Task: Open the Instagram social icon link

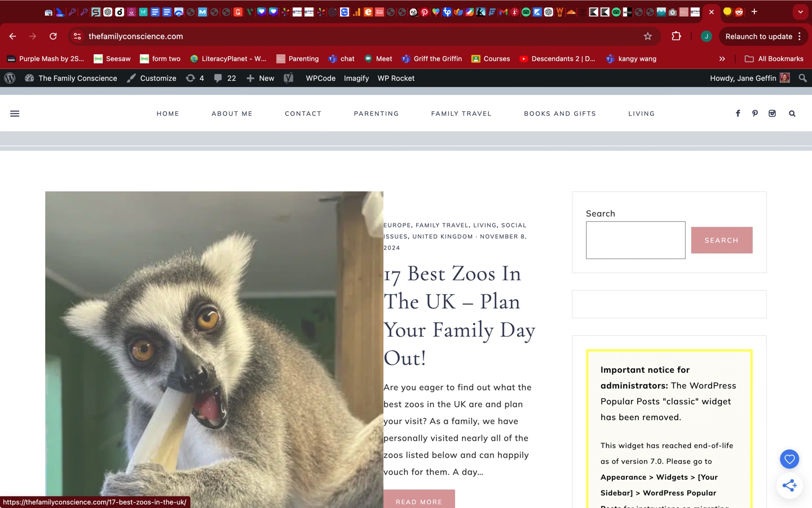Action: pyautogui.click(x=772, y=113)
